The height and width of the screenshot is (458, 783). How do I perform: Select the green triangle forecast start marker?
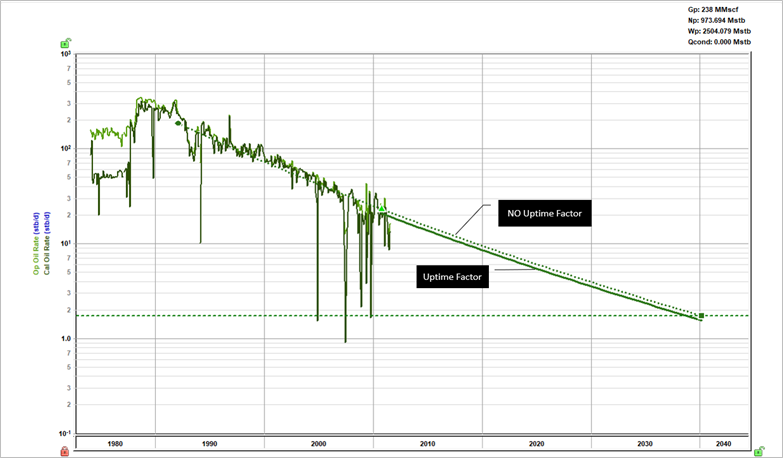pyautogui.click(x=382, y=208)
